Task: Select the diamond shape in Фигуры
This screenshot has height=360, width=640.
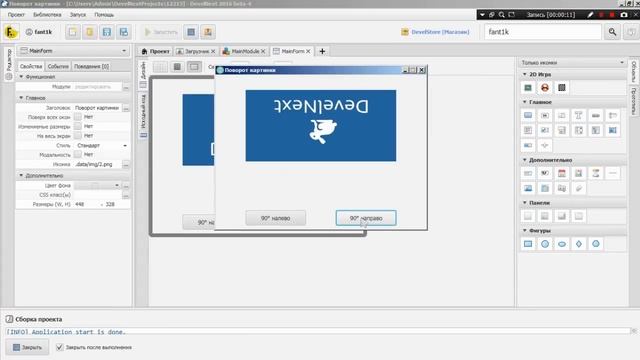Action: 578,244
